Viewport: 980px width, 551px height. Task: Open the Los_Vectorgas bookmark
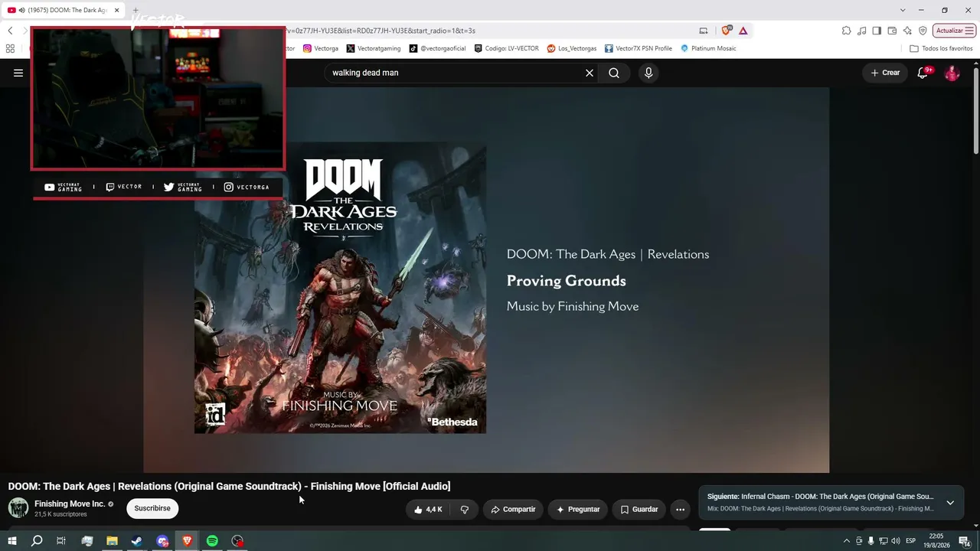pos(572,48)
